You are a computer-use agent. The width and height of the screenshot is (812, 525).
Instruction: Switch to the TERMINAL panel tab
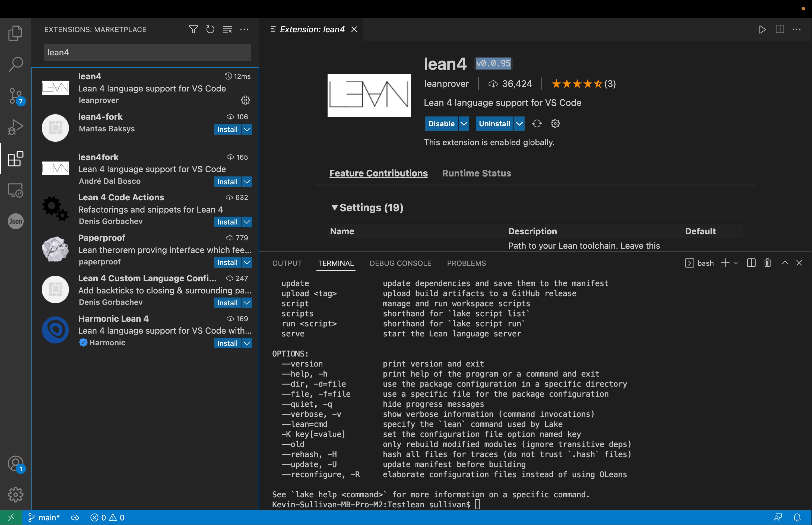(x=336, y=263)
